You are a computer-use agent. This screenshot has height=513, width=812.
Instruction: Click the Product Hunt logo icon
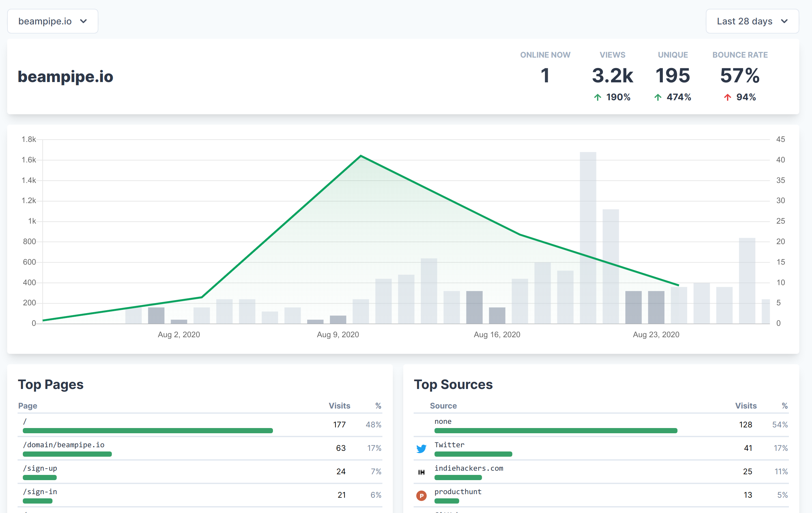click(421, 495)
